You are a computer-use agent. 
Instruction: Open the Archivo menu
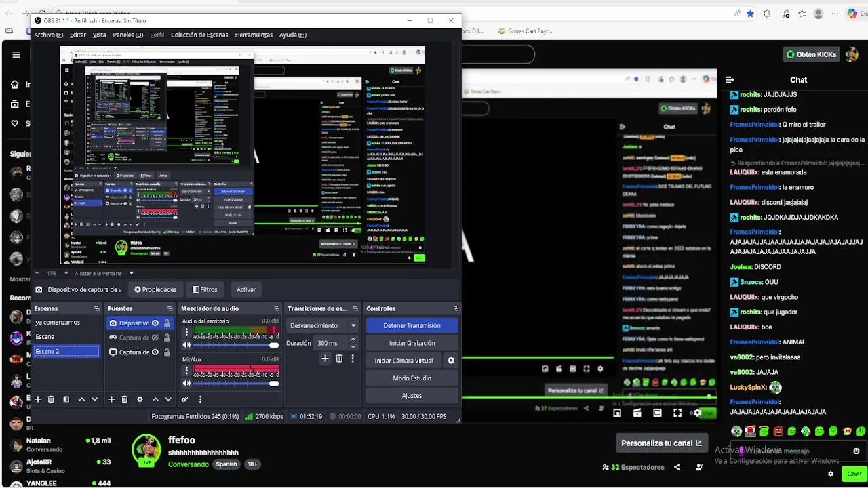click(48, 35)
